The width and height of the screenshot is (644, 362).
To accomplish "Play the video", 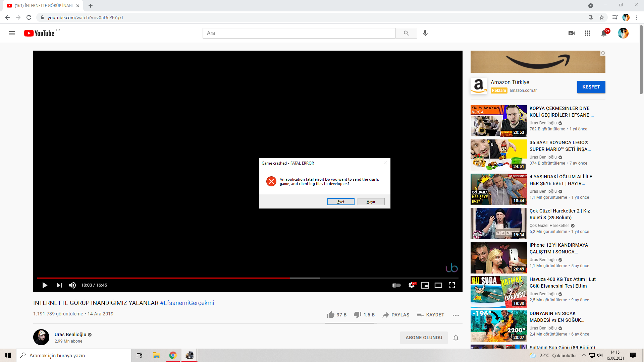I will [45, 285].
